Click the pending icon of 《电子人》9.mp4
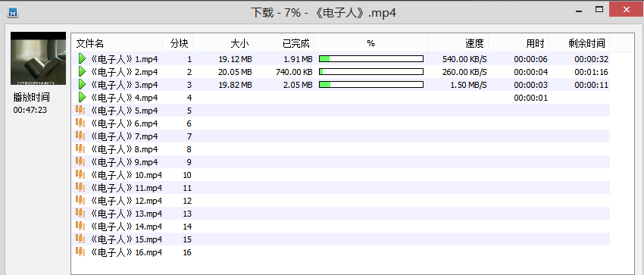 pos(80,161)
